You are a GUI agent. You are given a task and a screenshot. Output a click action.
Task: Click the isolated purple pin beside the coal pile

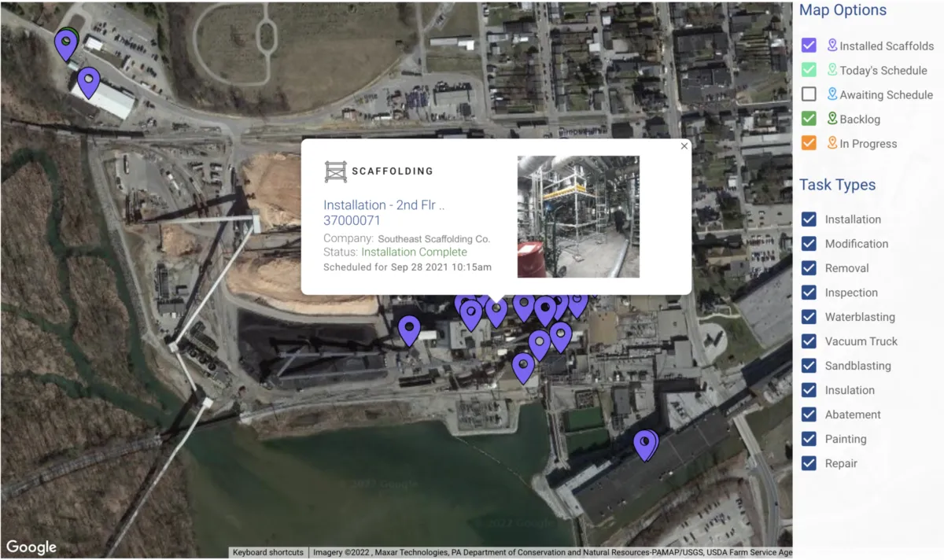point(409,330)
